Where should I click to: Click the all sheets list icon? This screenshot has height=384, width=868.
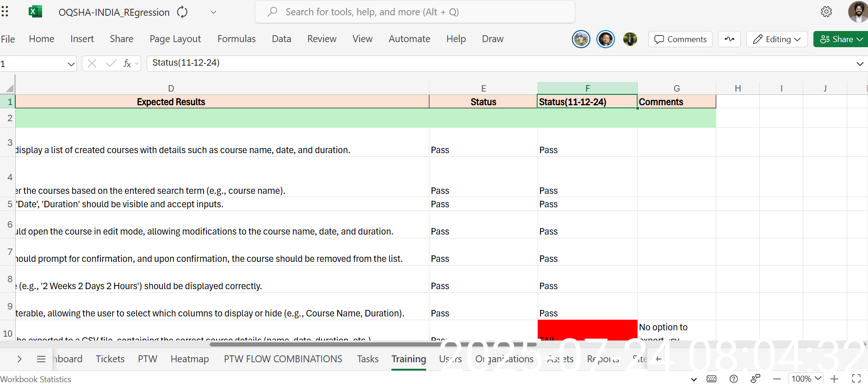(41, 359)
